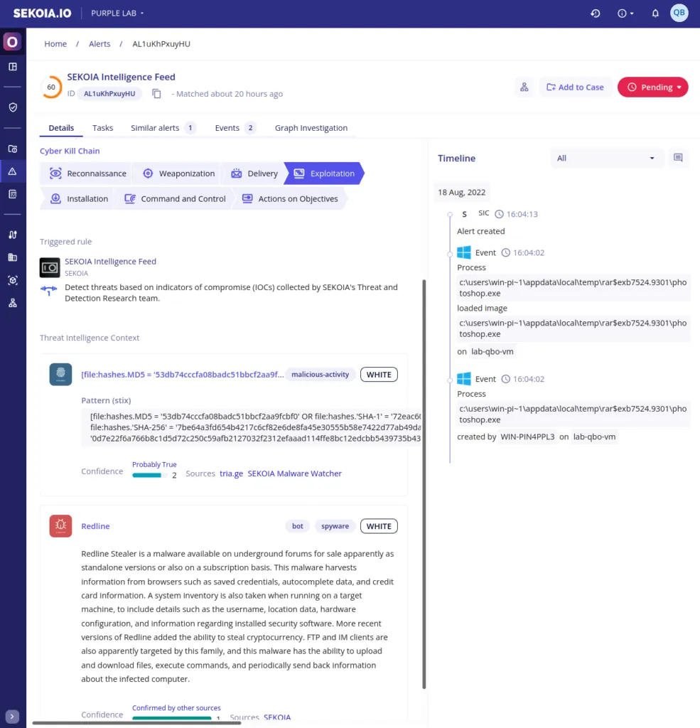Screen dimensions: 700x728
Task: Open the Timeline All filter dropdown
Action: point(605,159)
